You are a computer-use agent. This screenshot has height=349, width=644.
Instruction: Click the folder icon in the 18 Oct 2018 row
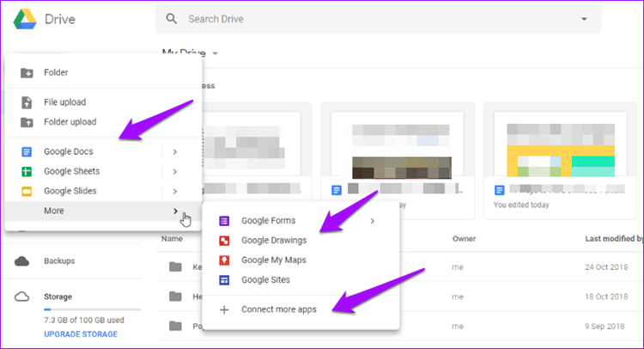point(175,297)
